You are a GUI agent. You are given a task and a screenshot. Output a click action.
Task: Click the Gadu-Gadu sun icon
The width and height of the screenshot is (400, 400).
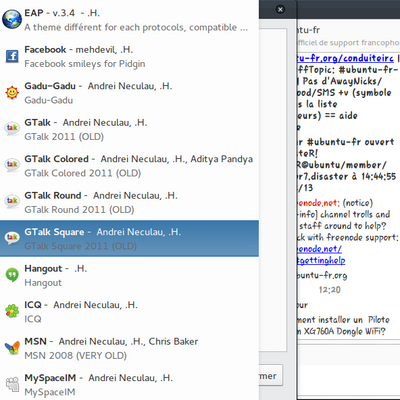coord(12,92)
